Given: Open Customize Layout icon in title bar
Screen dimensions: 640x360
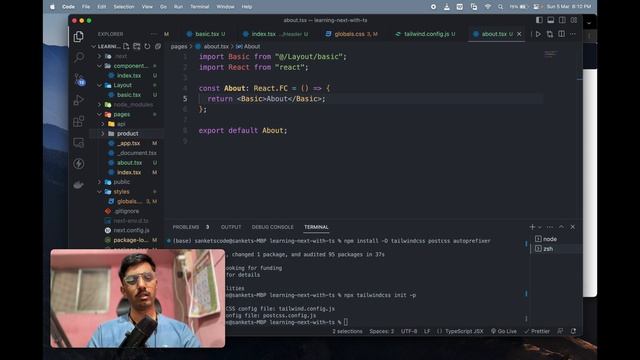Looking at the screenshot, I should [x=574, y=20].
